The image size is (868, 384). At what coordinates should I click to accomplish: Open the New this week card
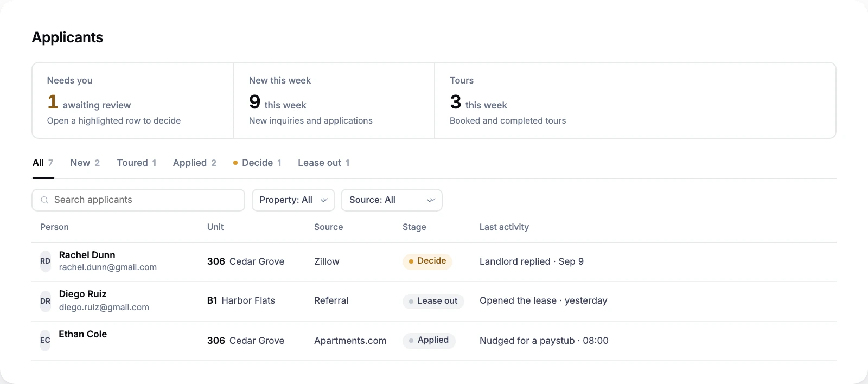point(334,100)
